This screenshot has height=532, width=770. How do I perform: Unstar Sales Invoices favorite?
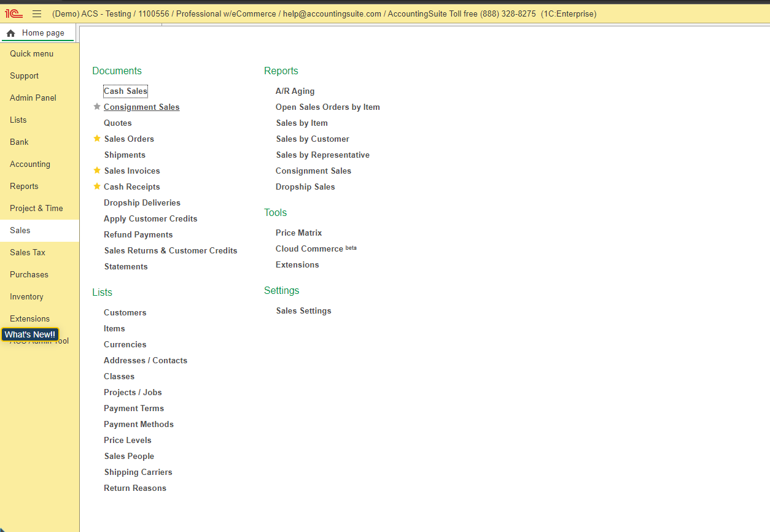96,171
